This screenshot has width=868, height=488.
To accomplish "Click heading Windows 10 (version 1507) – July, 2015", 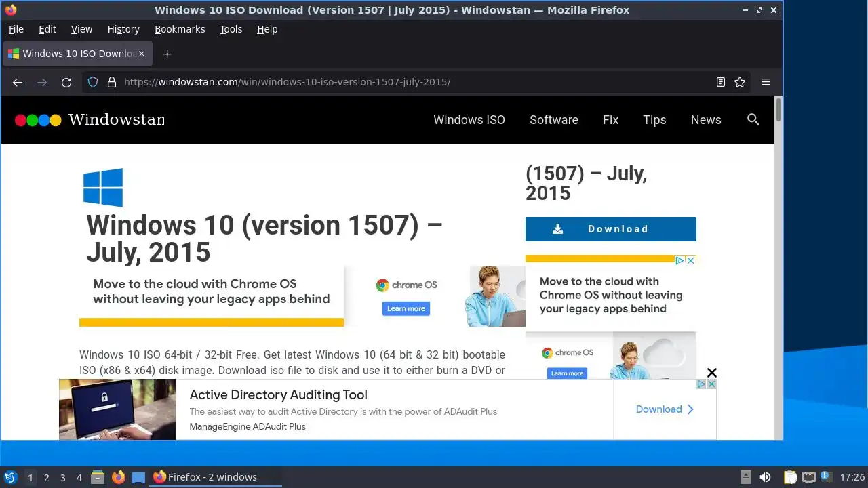I will 264,239.
